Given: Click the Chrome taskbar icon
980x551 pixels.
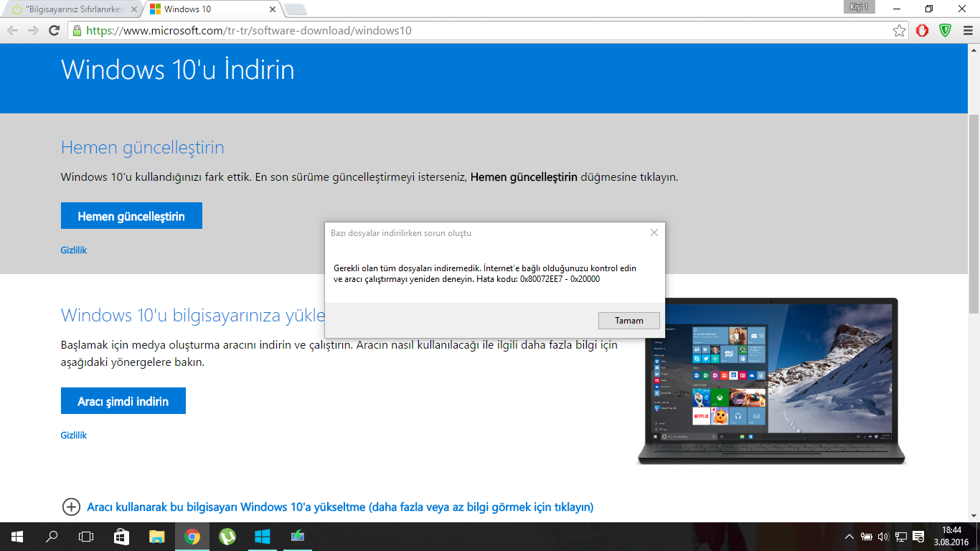Looking at the screenshot, I should click(192, 537).
